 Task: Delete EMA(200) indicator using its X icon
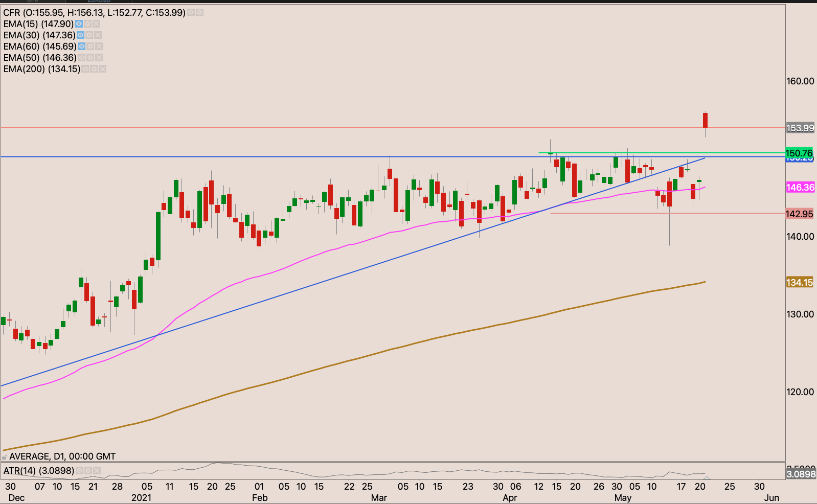pos(102,69)
